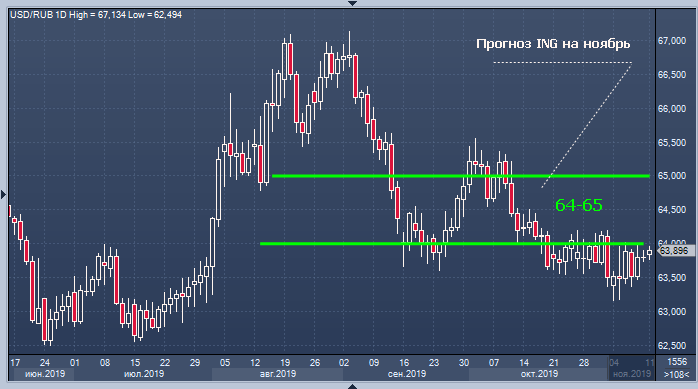The image size is (698, 389).
Task: Expand the collapsed panel arrow above the chart
Action: [x=352, y=3]
